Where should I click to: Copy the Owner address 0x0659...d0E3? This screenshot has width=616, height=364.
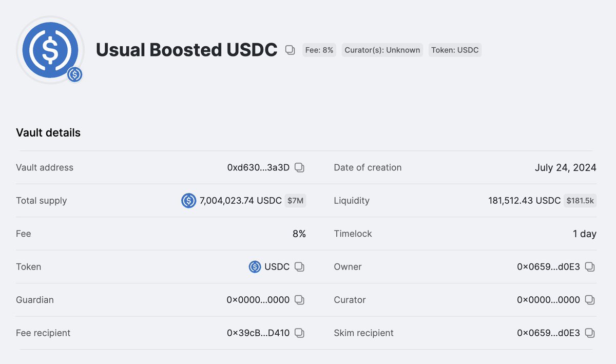click(x=590, y=267)
